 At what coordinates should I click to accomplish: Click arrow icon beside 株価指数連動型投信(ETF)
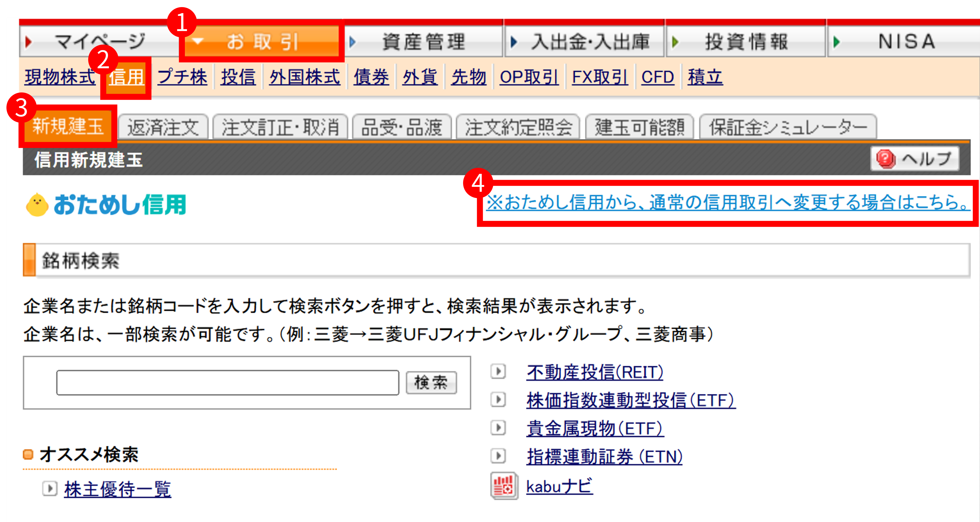pos(498,399)
